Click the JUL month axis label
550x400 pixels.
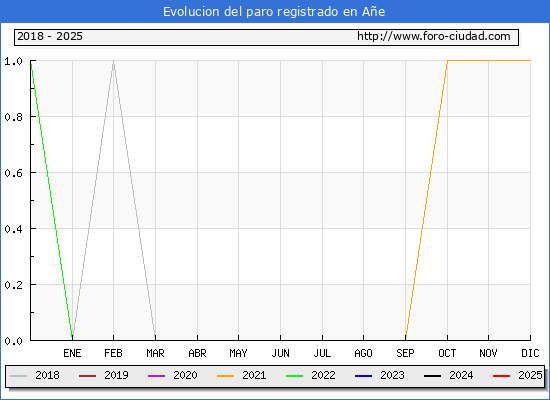(322, 353)
